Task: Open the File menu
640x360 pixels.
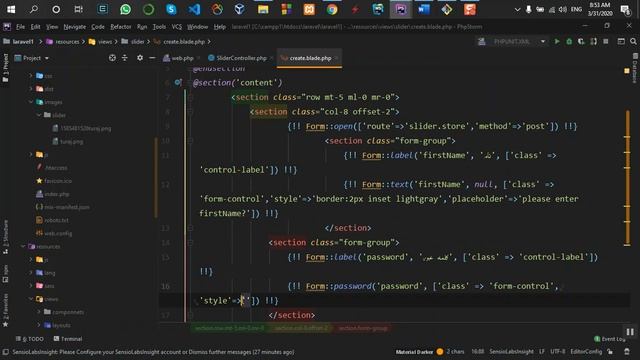Action: click(x=20, y=27)
